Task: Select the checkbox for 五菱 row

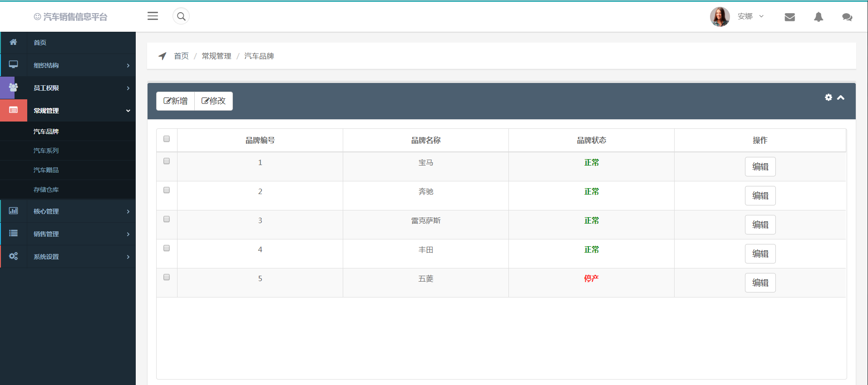Action: click(167, 277)
